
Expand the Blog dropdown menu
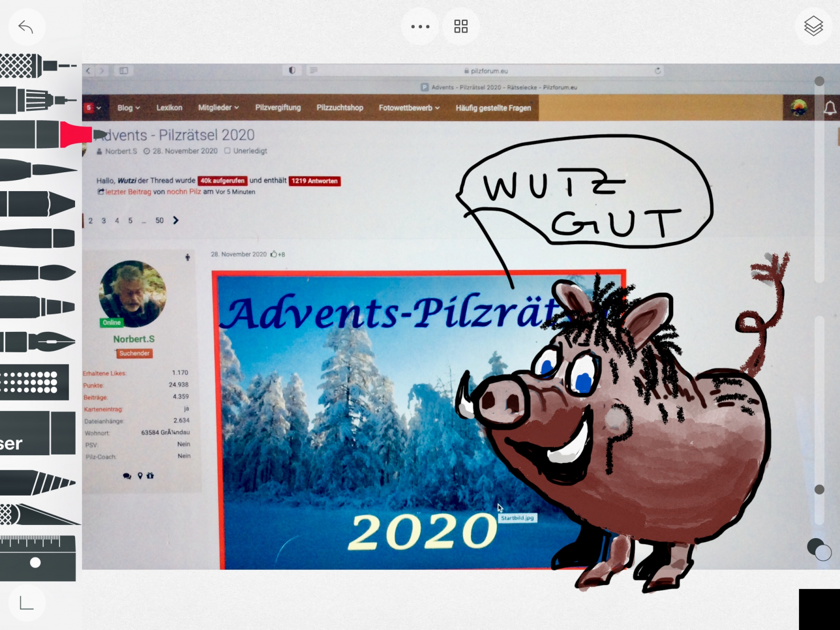tap(129, 108)
